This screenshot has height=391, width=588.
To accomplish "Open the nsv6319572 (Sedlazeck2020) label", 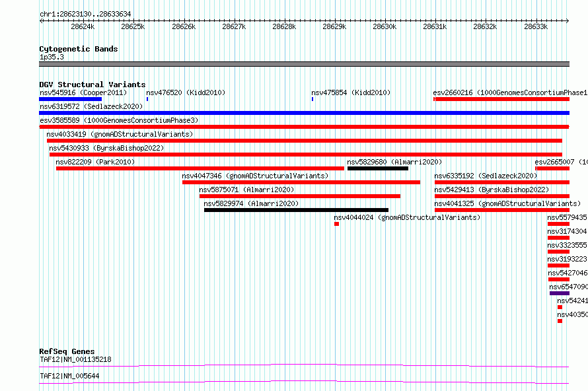I will point(91,106).
